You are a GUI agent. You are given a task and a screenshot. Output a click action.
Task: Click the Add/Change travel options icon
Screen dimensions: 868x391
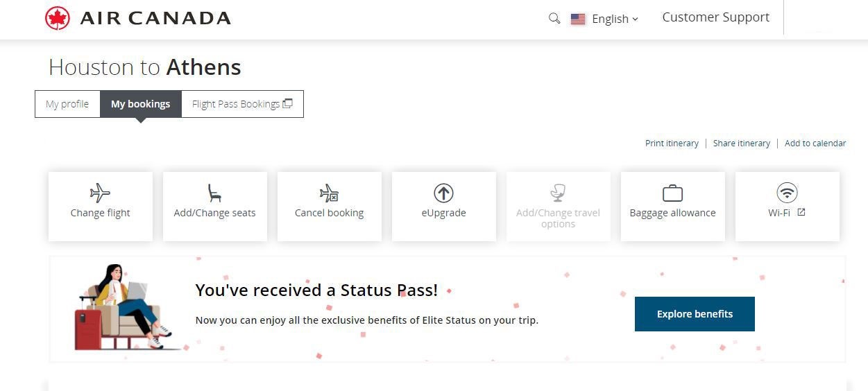click(558, 192)
